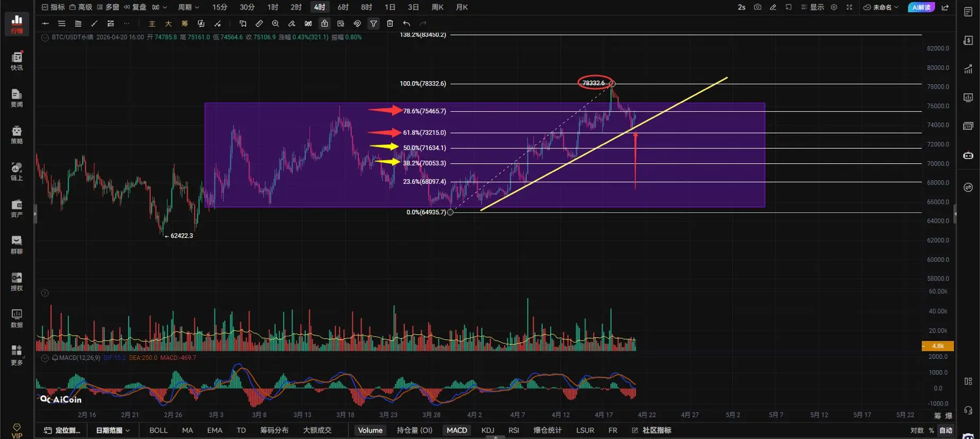The image size is (980, 439).
Task: Collapse the MACD pane toggle circle
Action: pyautogui.click(x=45, y=358)
